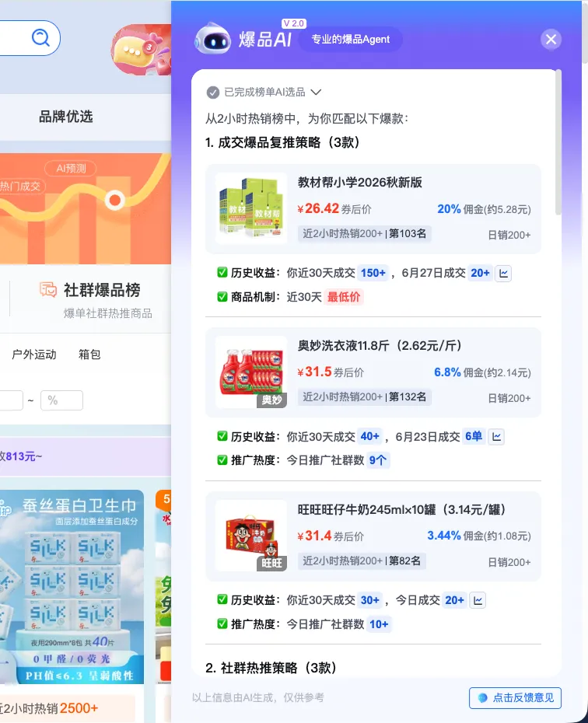Click the 社群爆品榜 chat icon
This screenshot has height=723, width=588.
pyautogui.click(x=48, y=290)
